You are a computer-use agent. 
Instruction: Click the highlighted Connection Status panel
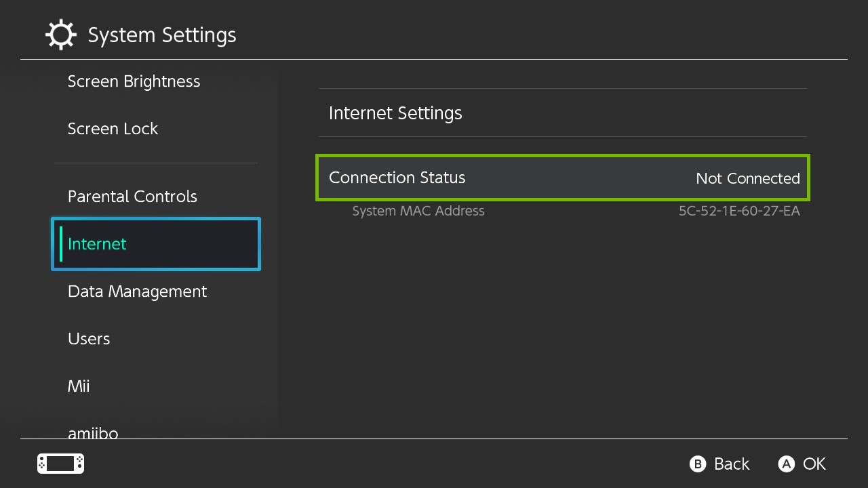pos(562,178)
